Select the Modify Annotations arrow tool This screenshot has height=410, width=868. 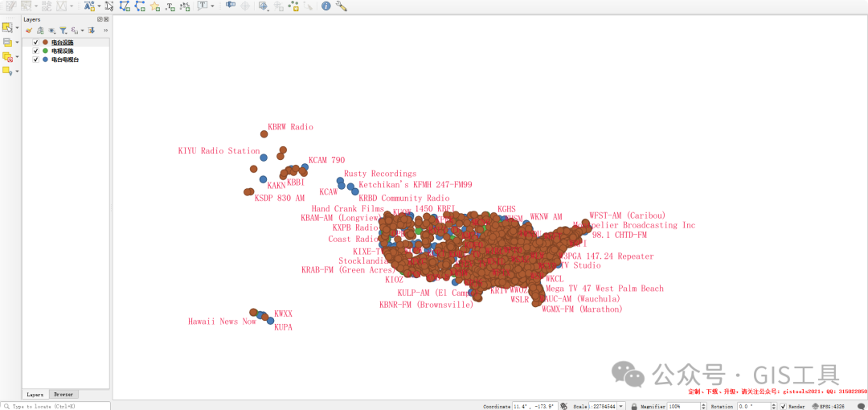click(109, 6)
